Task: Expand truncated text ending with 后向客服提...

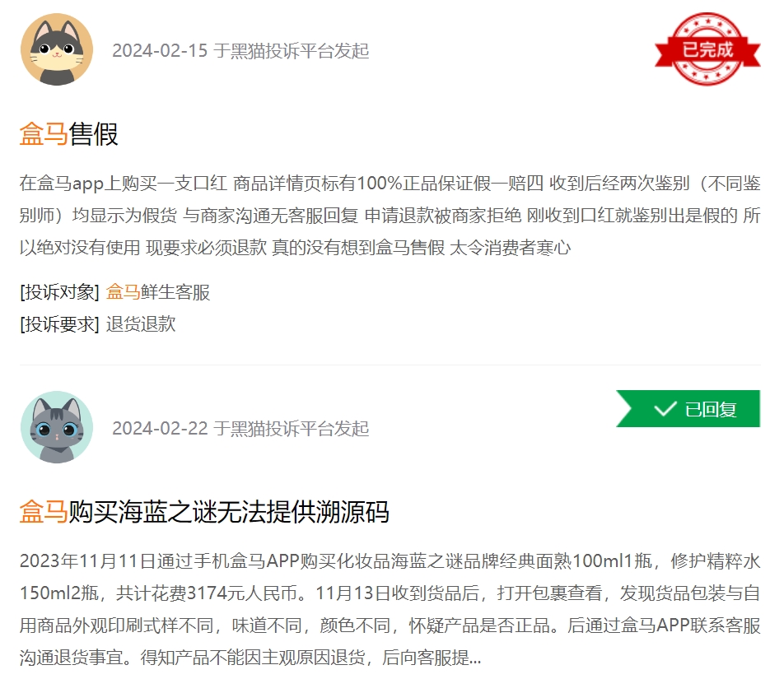Action: point(475,658)
